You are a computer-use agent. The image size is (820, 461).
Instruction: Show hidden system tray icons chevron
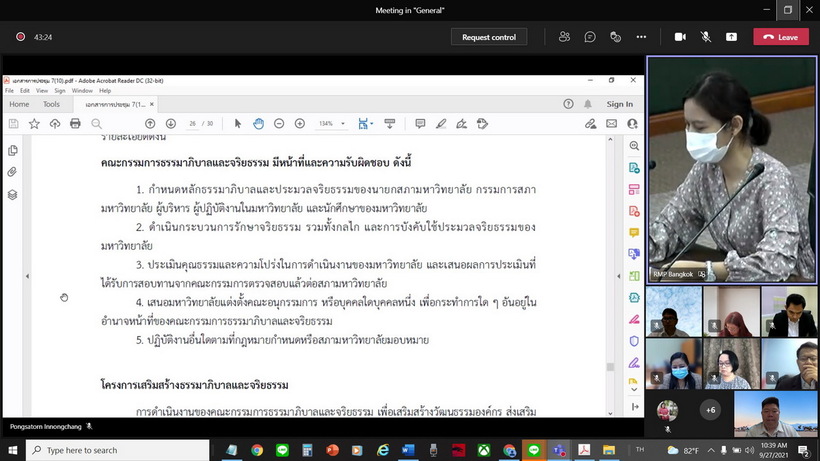[711, 450]
